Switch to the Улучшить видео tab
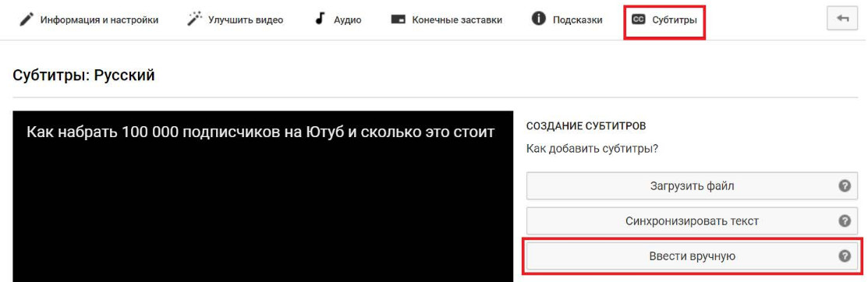The image size is (868, 282). [x=236, y=20]
